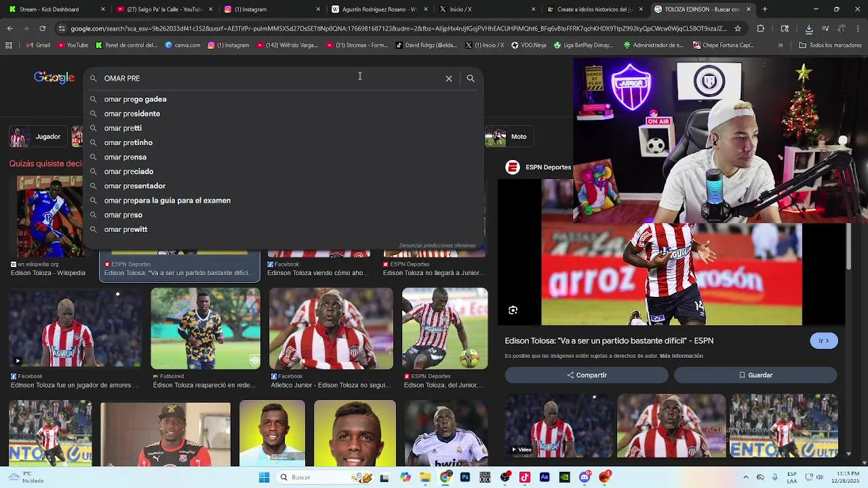Select suggestion omar preso
The height and width of the screenshot is (488, 868).
click(283, 215)
